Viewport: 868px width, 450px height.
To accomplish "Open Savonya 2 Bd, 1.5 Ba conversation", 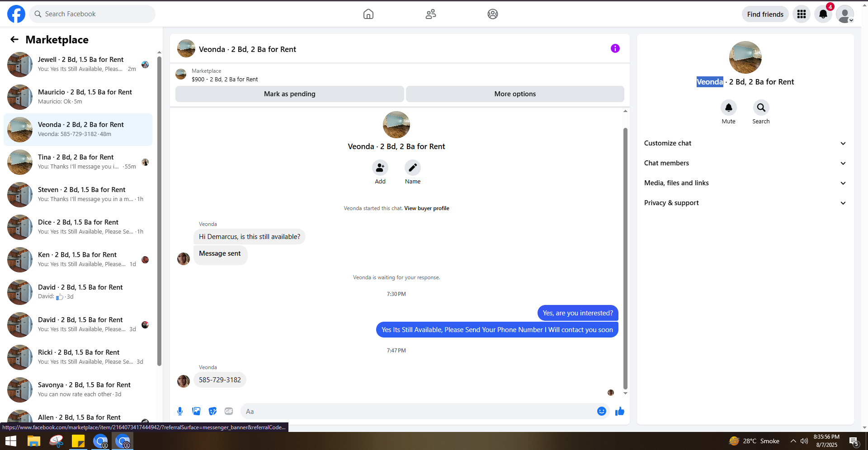I will (78, 390).
